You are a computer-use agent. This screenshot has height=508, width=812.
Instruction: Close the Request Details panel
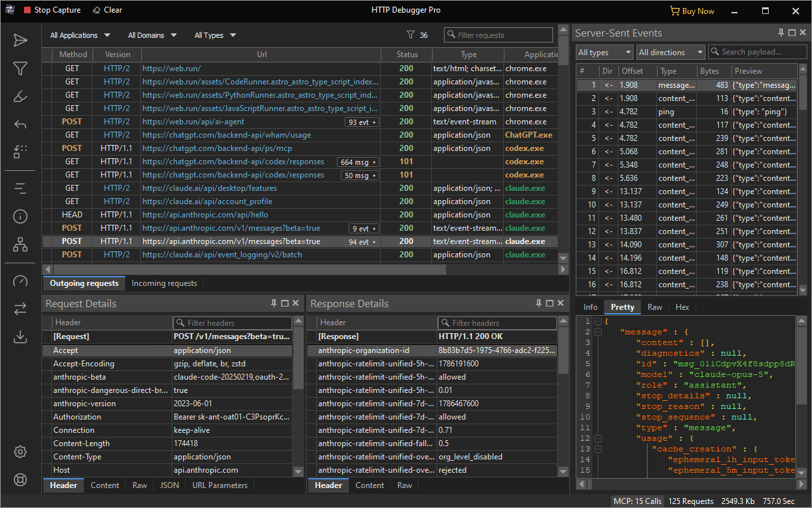[296, 303]
